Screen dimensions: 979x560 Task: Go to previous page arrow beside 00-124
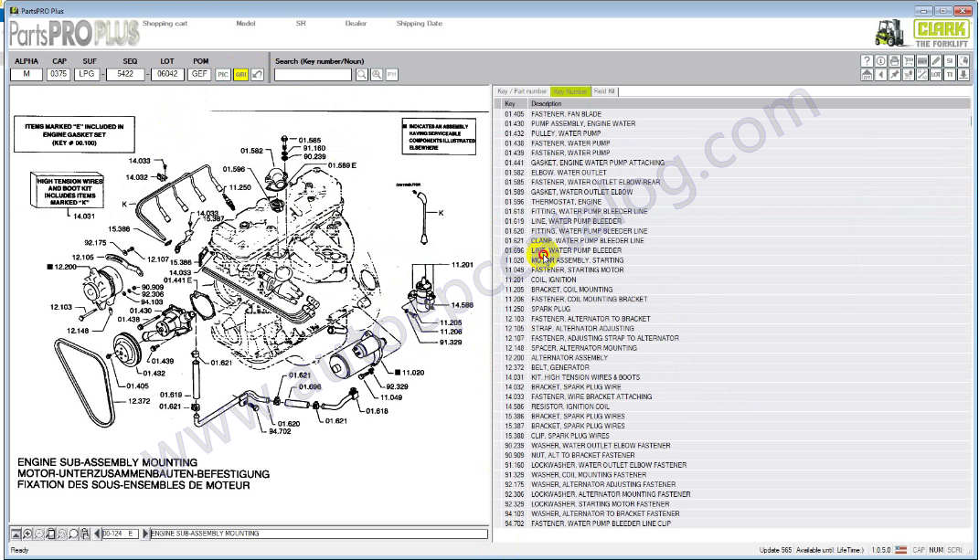pyautogui.click(x=96, y=534)
